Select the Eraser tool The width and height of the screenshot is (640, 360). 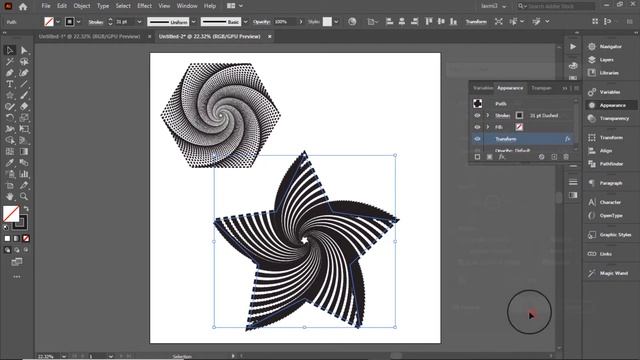[24, 107]
